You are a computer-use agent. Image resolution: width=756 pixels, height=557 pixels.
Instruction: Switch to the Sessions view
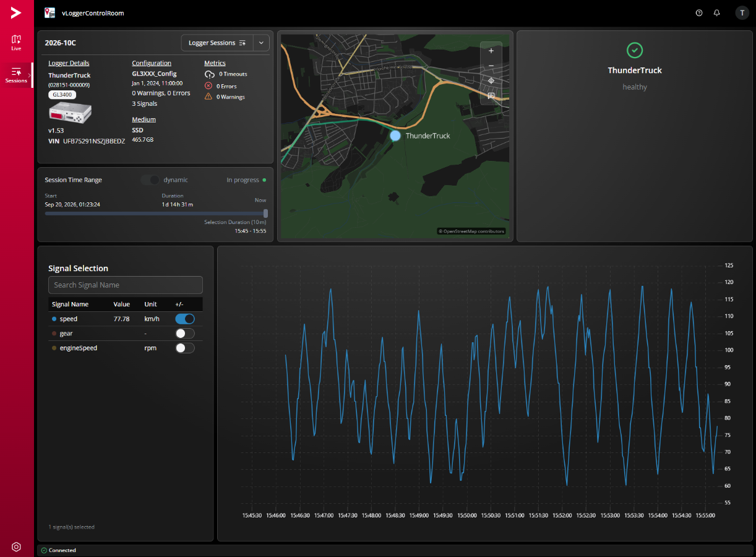[x=16, y=76]
